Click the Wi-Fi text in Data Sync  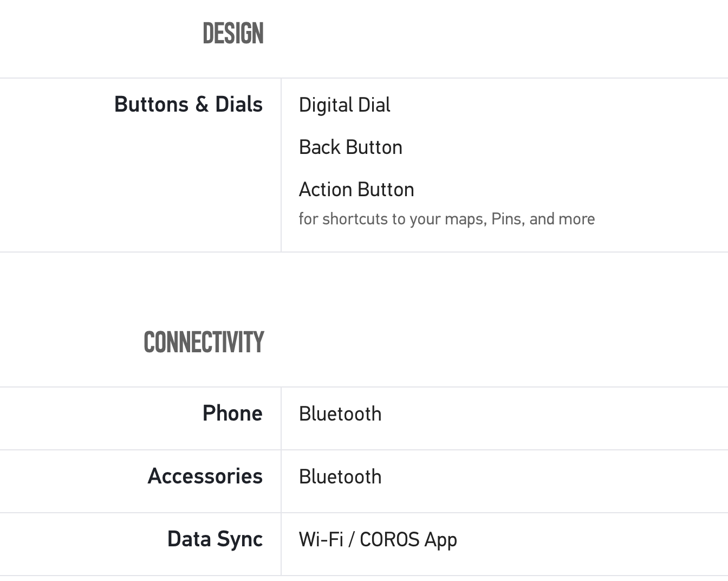321,540
